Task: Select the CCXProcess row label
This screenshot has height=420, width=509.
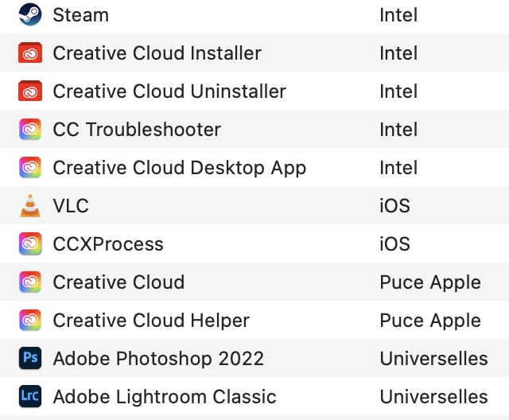Action: [x=108, y=244]
